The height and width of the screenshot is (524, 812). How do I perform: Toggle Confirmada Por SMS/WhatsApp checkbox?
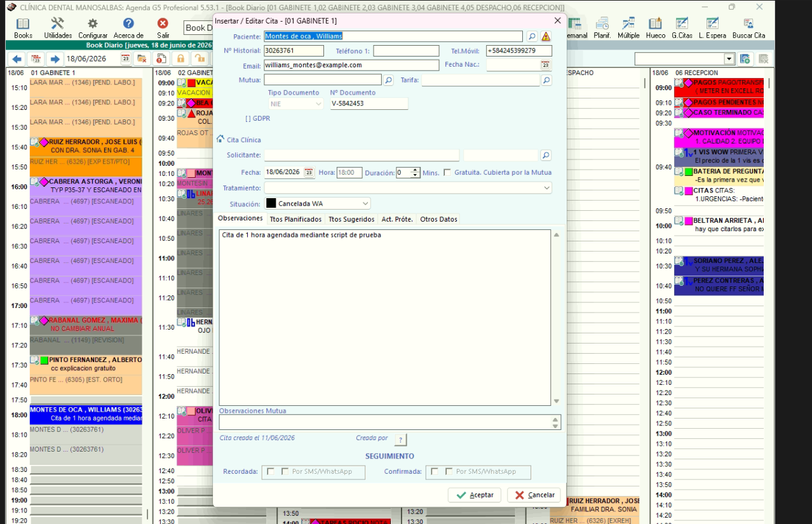[449, 471]
